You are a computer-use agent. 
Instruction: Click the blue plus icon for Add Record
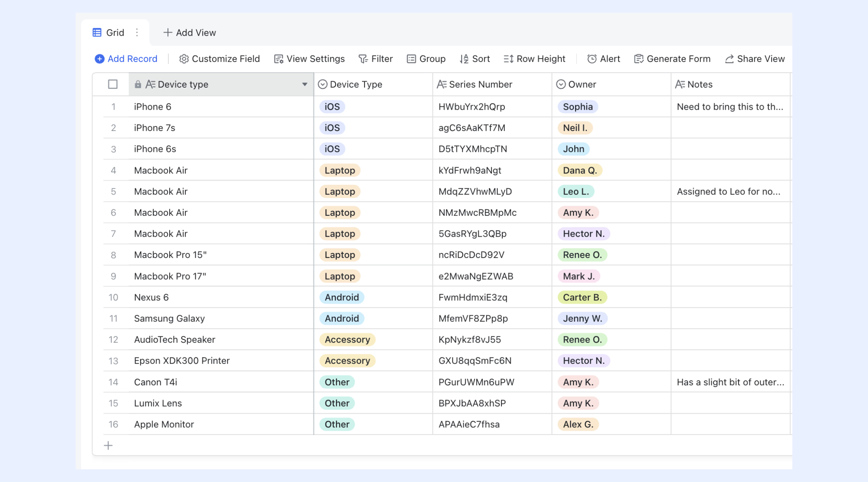(100, 59)
